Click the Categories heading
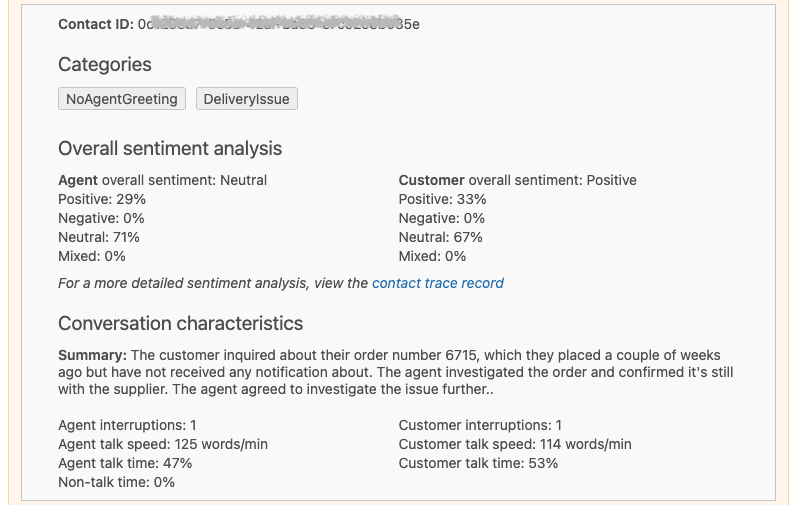The image size is (800, 505). [x=105, y=64]
